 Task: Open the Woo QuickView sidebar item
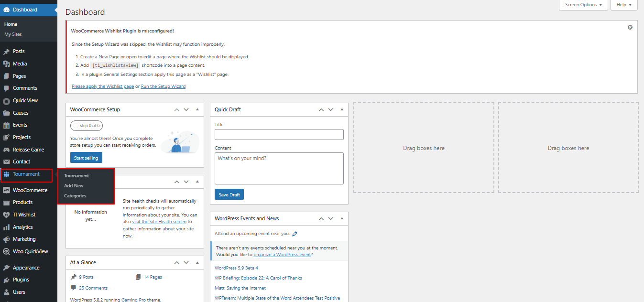coord(29,251)
